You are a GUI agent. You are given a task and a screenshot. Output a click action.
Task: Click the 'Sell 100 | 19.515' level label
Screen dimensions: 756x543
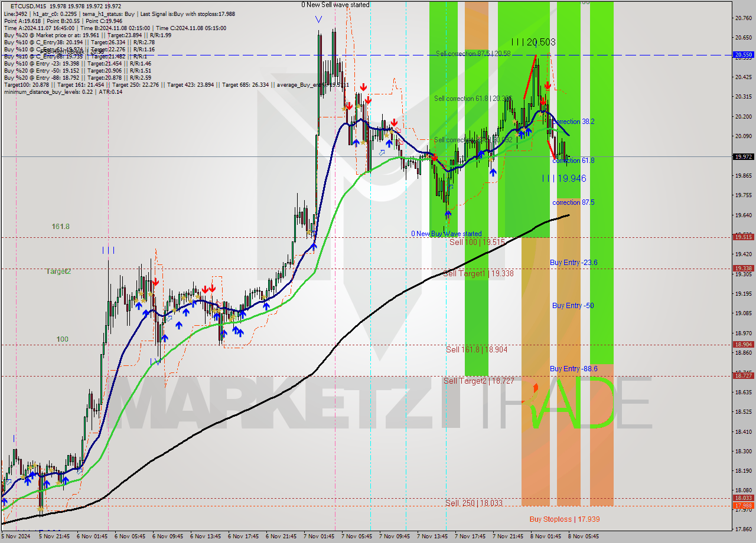477,242
